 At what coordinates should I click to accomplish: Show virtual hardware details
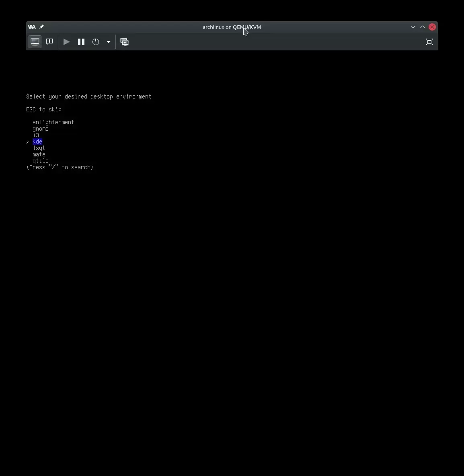click(x=49, y=42)
